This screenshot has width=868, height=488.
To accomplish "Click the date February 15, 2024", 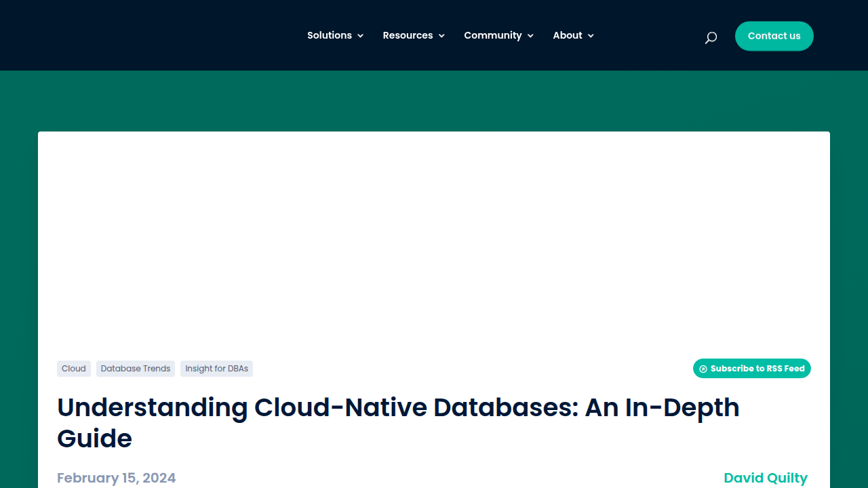I will pos(117,478).
